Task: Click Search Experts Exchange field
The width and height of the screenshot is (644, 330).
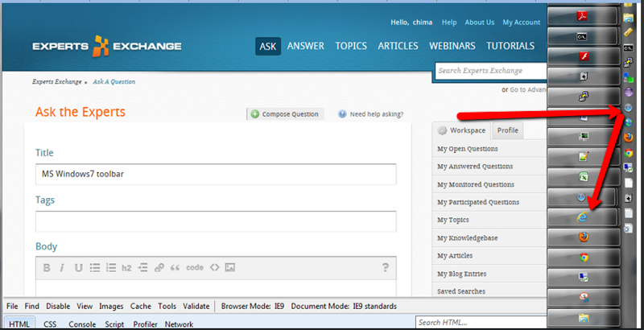Action: (491, 71)
